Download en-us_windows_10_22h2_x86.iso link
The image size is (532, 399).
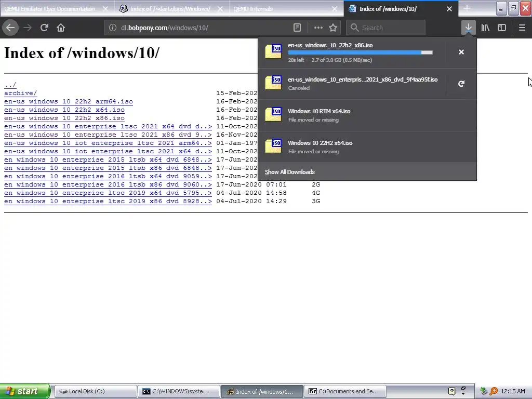[64, 118]
